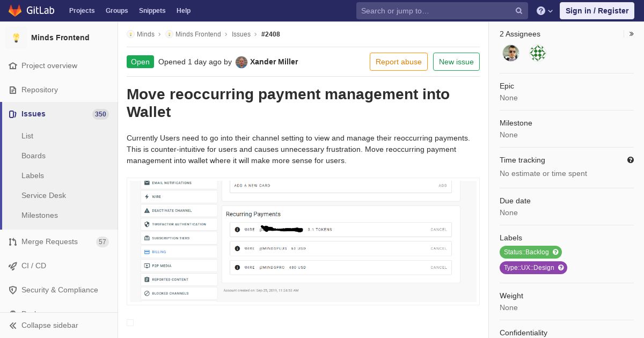The image size is (644, 338).
Task: Click the Issues sidebar icon
Action: click(x=13, y=114)
